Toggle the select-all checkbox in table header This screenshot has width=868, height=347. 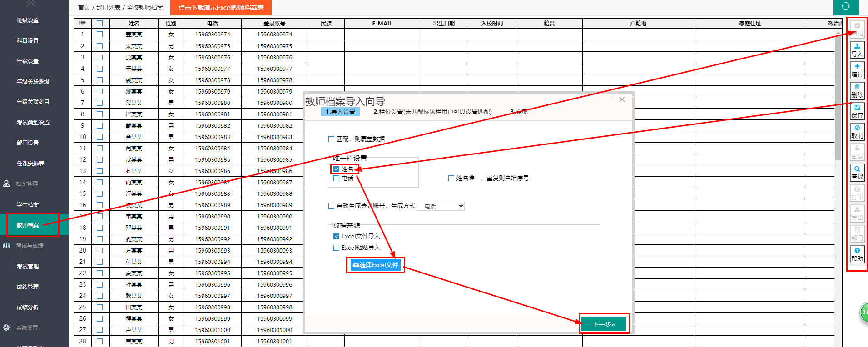pos(100,23)
